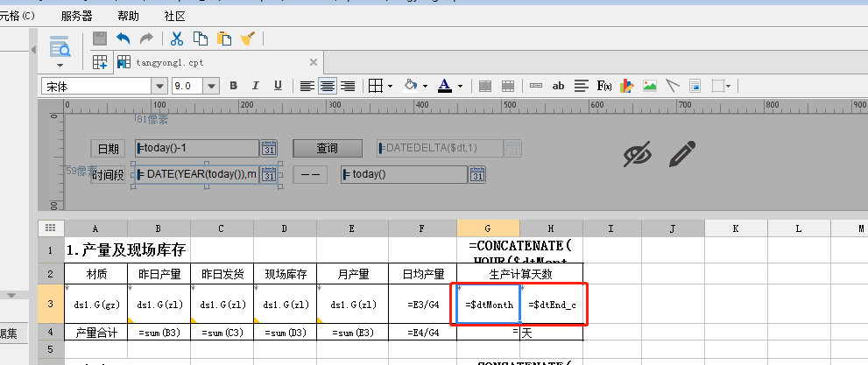
Task: Align cell text left
Action: pyautogui.click(x=307, y=87)
